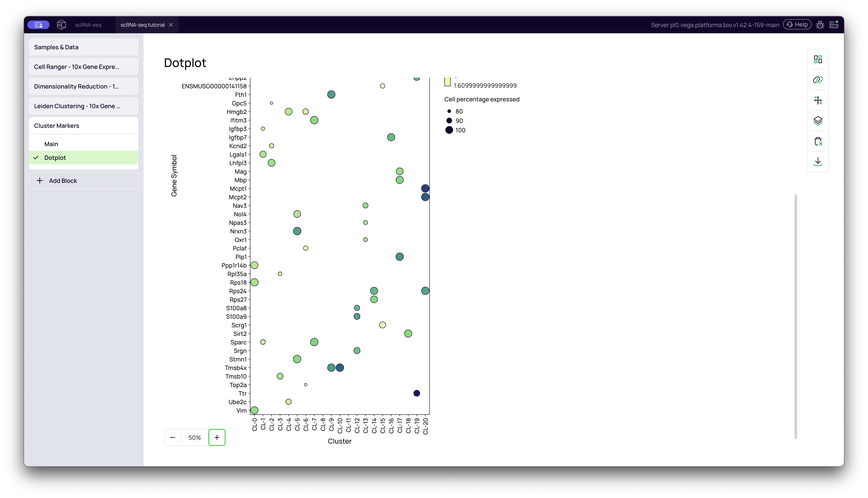Viewport: 868px width, 498px height.
Task: Select the link icon in the right toolbar
Action: tap(818, 79)
